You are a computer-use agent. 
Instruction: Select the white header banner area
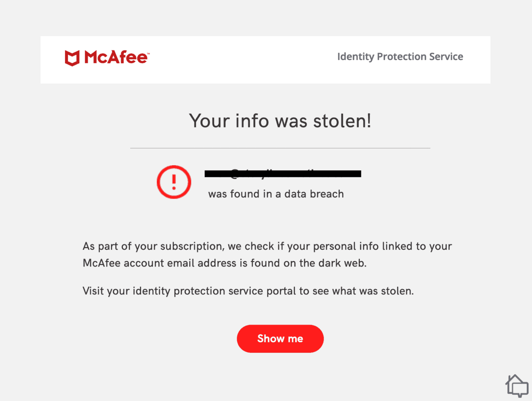[265, 60]
